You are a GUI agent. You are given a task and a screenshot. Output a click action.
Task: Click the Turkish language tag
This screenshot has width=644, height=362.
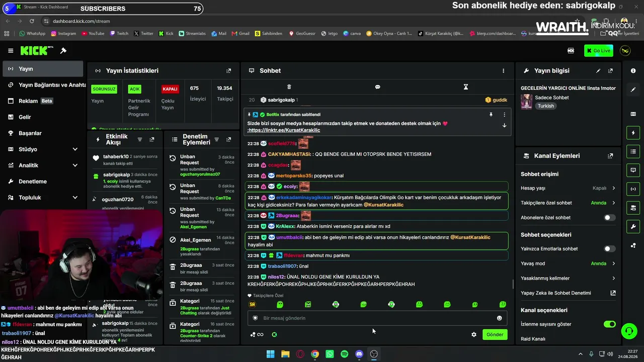[545, 106]
